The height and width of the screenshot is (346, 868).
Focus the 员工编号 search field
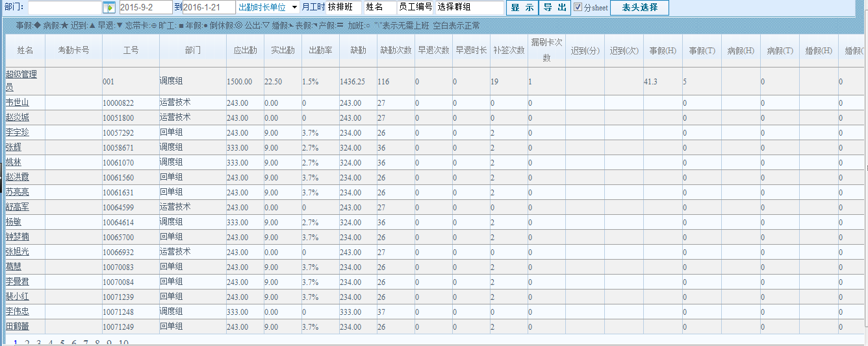point(416,8)
